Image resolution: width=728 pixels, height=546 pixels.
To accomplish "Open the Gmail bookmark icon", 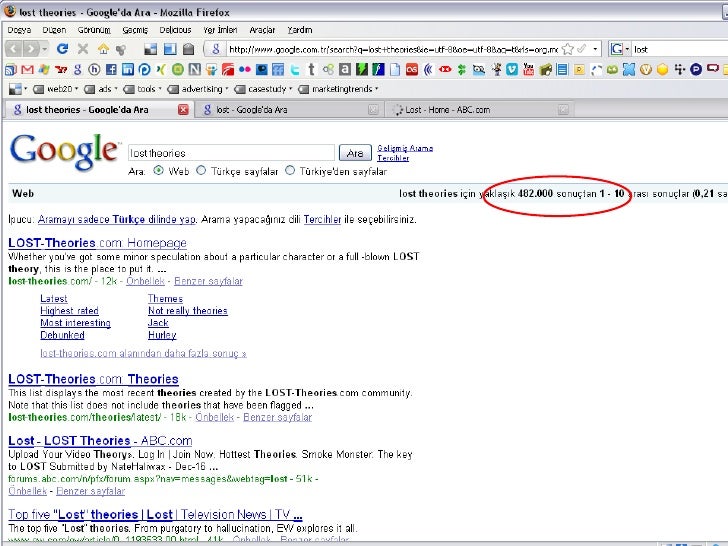I will click(27, 70).
